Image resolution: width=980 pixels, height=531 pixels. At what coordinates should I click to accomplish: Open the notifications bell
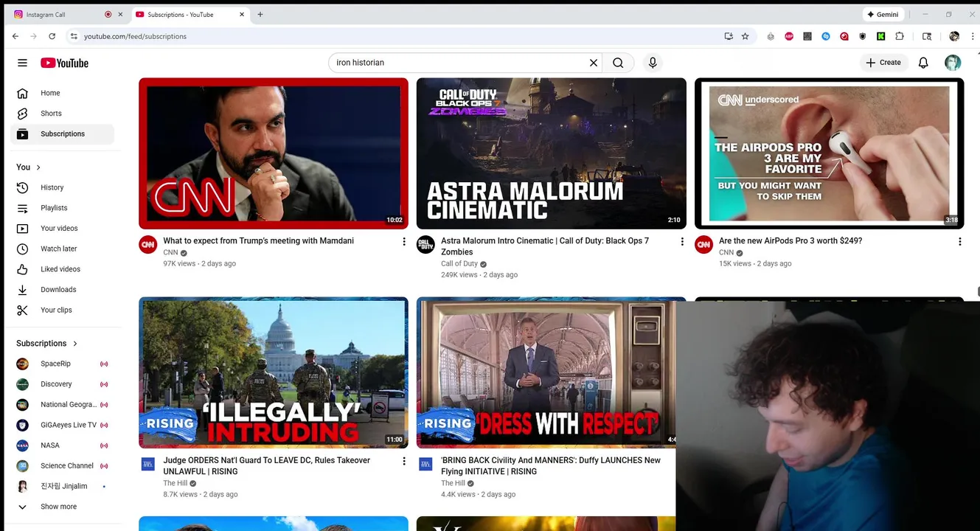click(x=923, y=63)
